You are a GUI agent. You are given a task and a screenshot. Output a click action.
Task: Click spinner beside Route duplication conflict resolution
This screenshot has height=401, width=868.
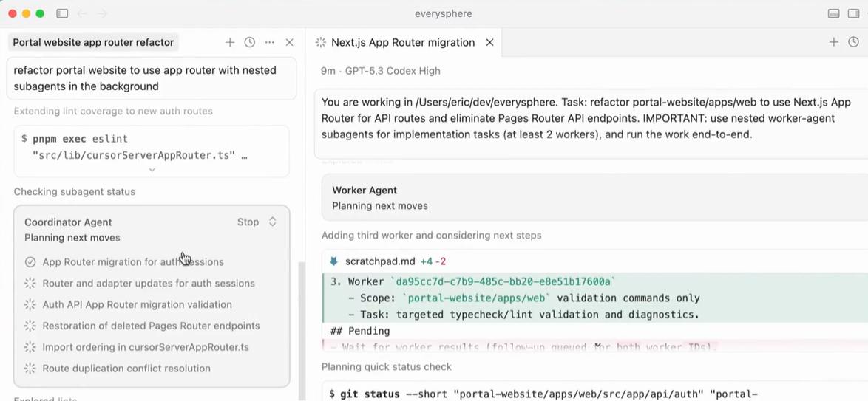coord(30,369)
